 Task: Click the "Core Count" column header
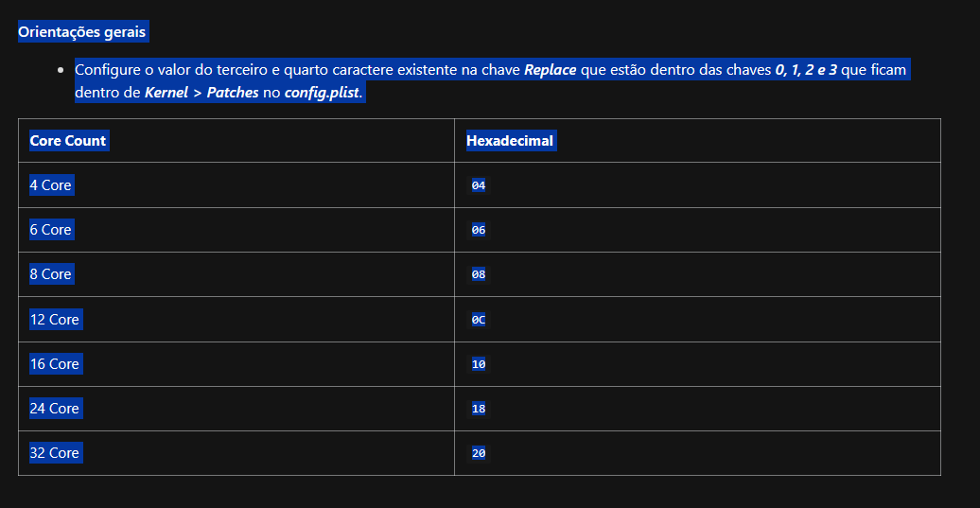68,141
